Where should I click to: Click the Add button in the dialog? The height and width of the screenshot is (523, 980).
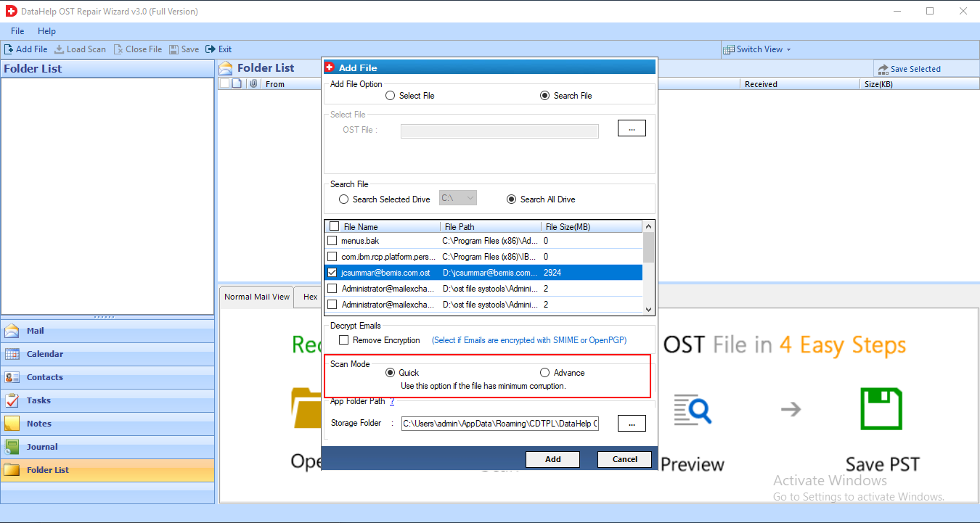click(x=552, y=459)
